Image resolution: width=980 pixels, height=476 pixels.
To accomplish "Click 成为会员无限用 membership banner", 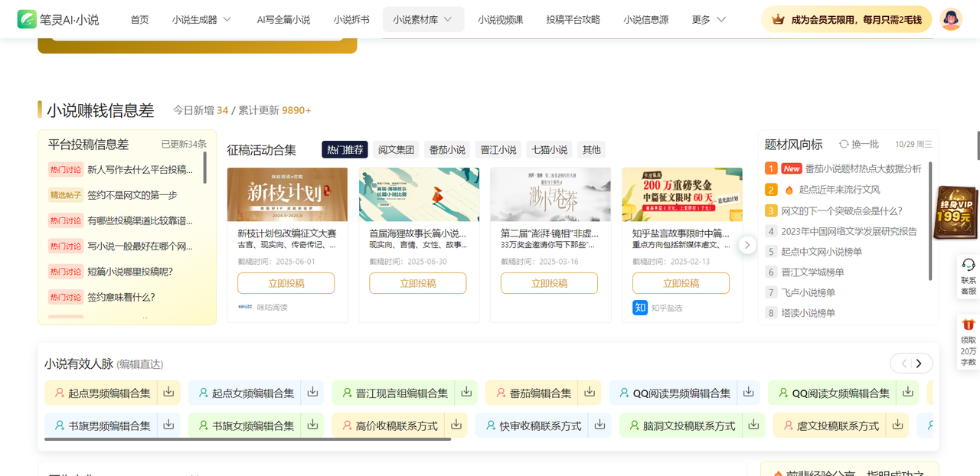I will pos(846,19).
